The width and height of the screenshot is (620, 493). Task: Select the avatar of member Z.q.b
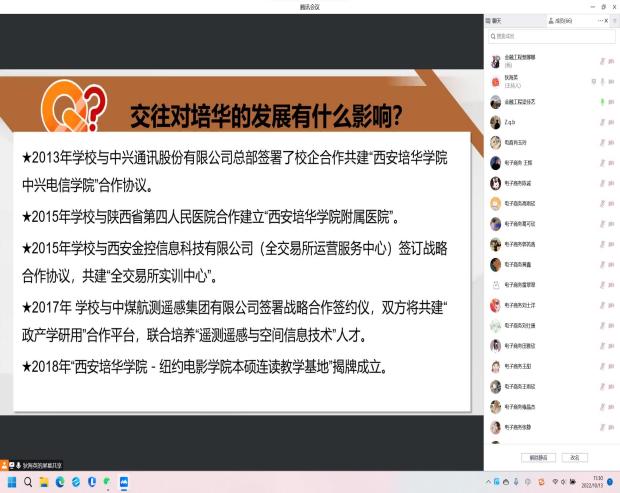pos(495,123)
